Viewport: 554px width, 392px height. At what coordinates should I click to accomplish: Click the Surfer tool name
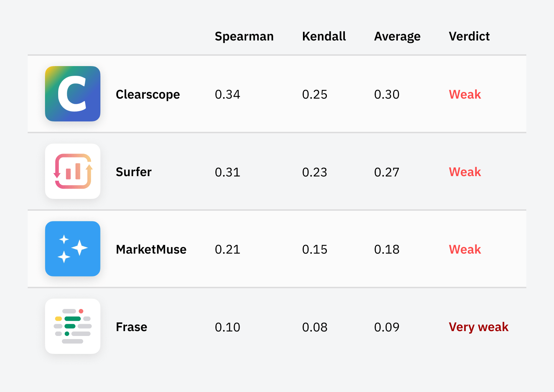[x=134, y=172]
